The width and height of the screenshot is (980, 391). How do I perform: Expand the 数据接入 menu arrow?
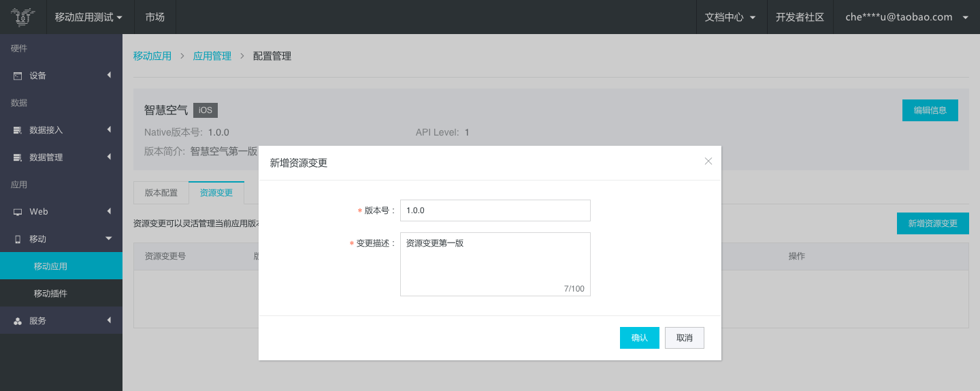[109, 129]
